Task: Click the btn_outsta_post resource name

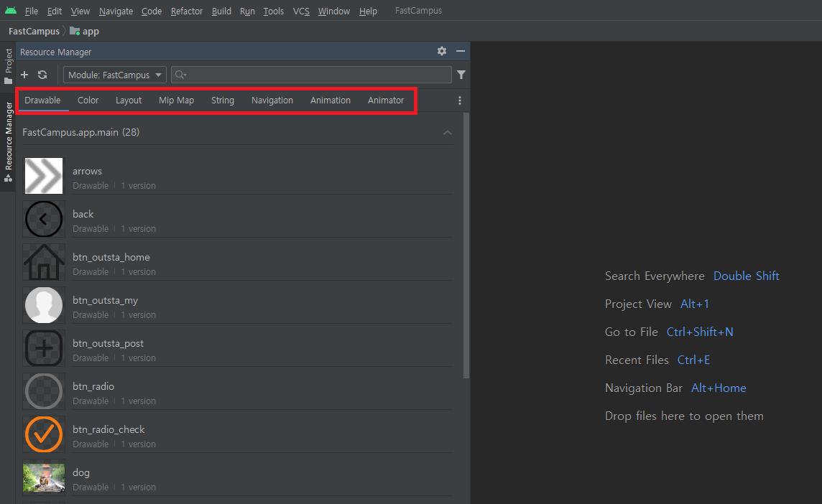Action: [x=108, y=343]
